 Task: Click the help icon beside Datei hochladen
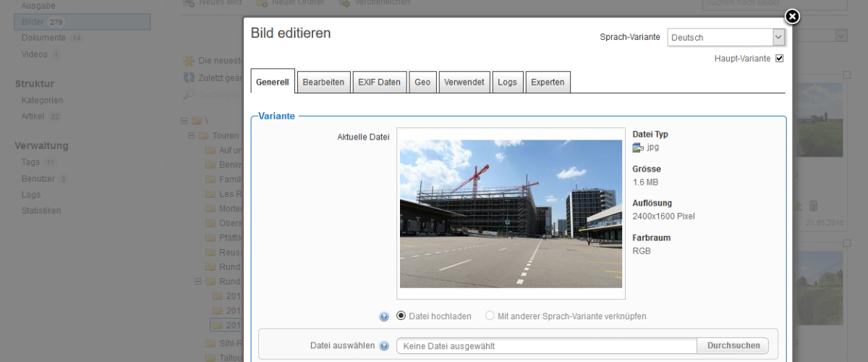pyautogui.click(x=384, y=316)
